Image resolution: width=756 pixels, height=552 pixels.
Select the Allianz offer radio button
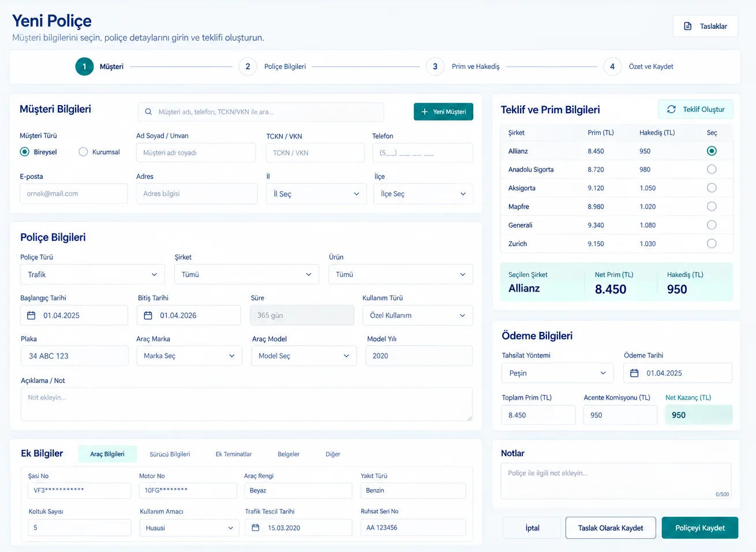(712, 151)
